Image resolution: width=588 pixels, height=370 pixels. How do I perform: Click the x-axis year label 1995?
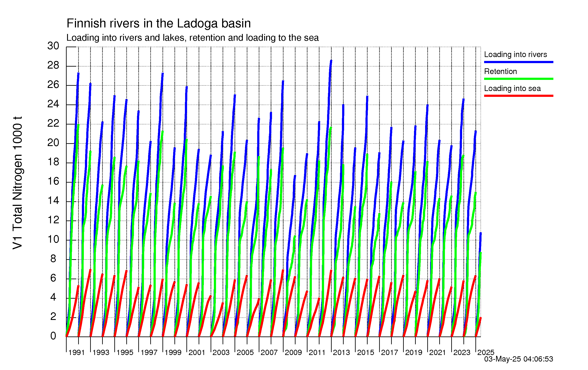[125, 352]
